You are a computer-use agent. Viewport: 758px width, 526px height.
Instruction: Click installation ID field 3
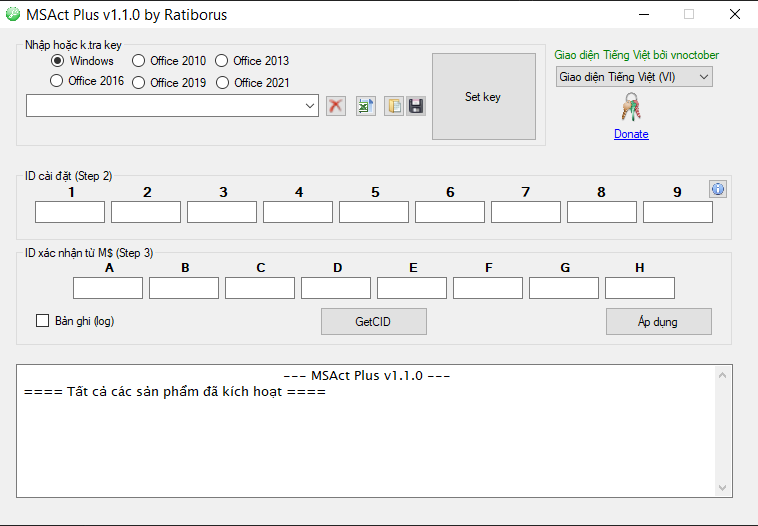pos(222,212)
